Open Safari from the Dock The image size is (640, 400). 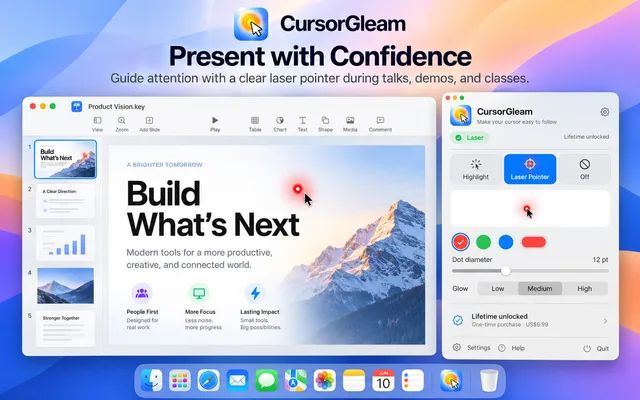(x=209, y=380)
